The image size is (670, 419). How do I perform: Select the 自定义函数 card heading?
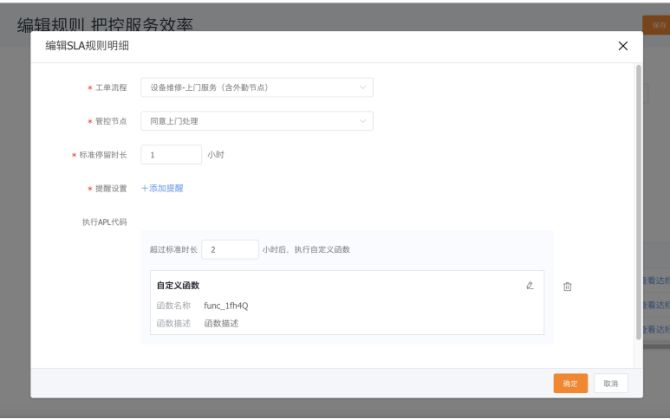click(x=178, y=285)
